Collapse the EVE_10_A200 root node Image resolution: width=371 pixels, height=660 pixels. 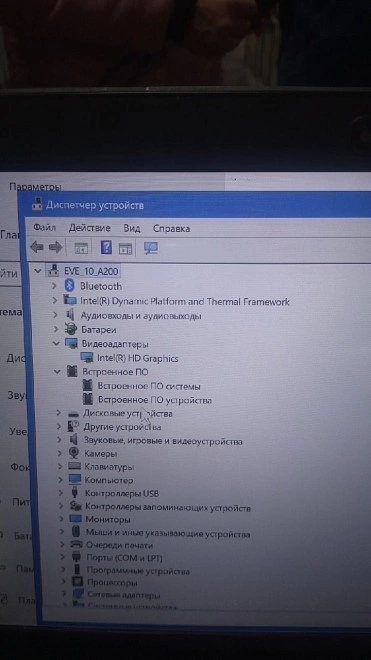pos(38,271)
